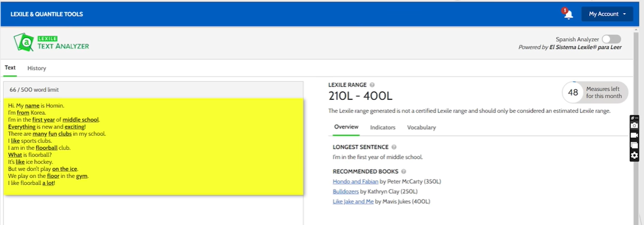The height and width of the screenshot is (225, 644).
Task: Select the Overview tab
Action: point(346,127)
